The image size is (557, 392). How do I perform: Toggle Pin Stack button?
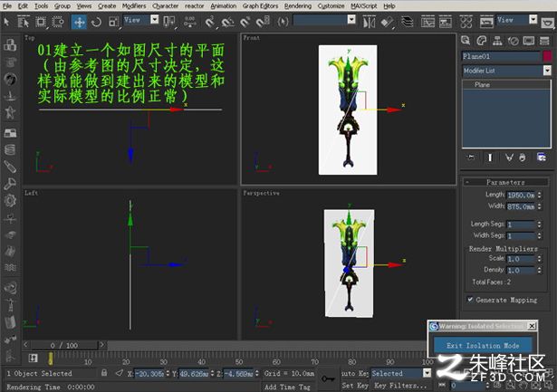click(471, 158)
